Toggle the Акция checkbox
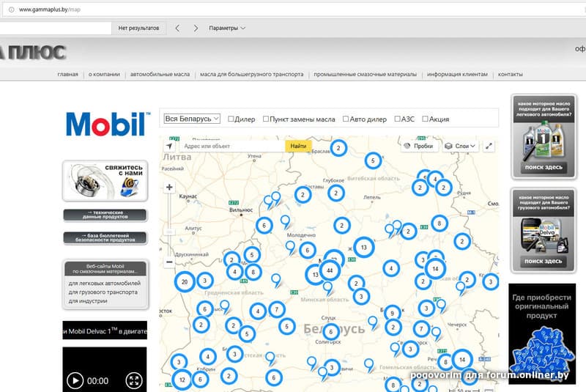The width and height of the screenshot is (586, 392). (x=425, y=119)
